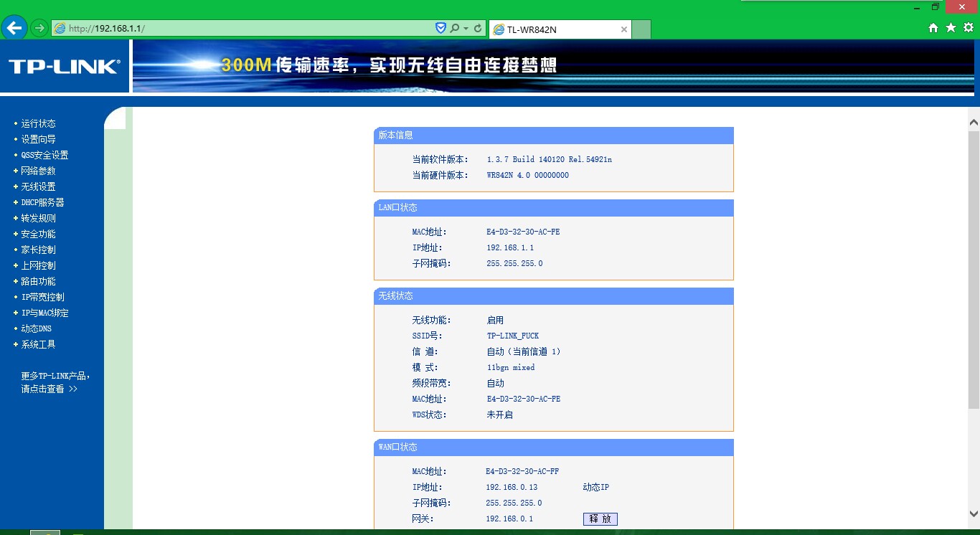
Task: Click hardware version WR842N 4.0 text
Action: pyautogui.click(x=527, y=175)
